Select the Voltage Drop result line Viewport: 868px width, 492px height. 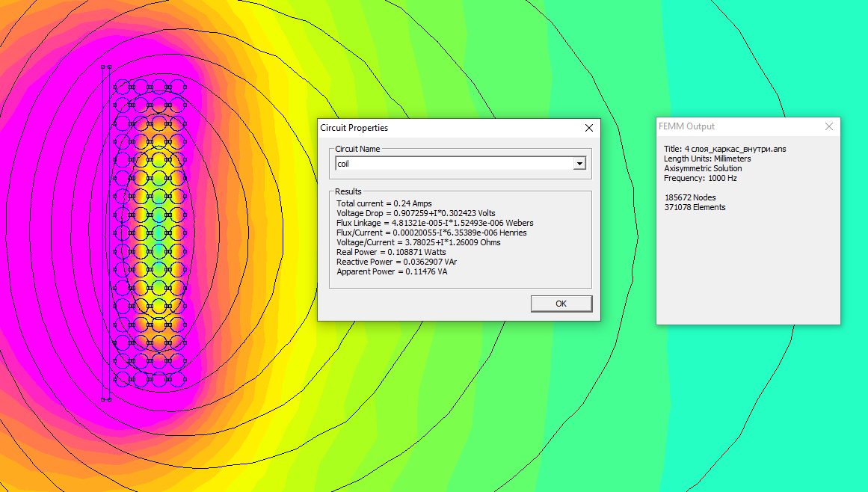click(x=416, y=213)
